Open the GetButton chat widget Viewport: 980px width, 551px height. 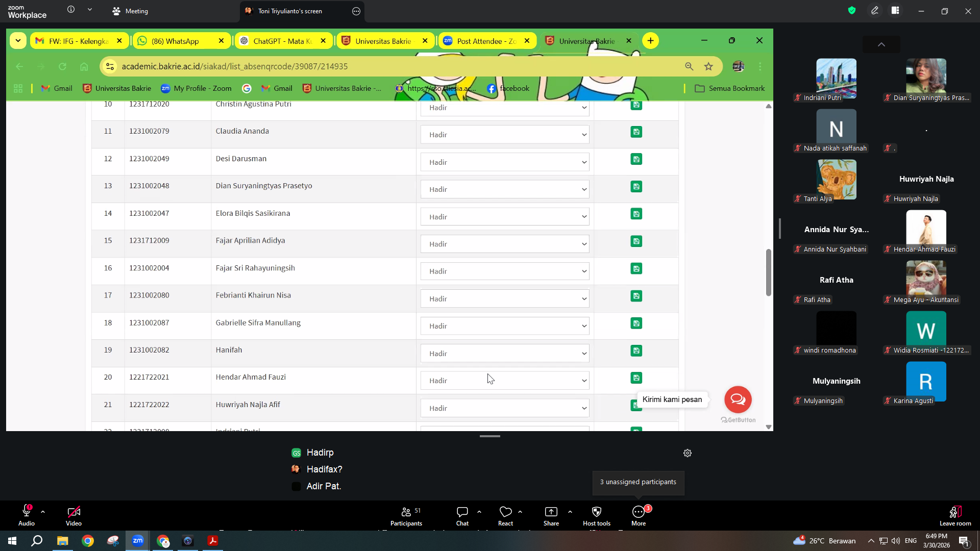pyautogui.click(x=738, y=399)
